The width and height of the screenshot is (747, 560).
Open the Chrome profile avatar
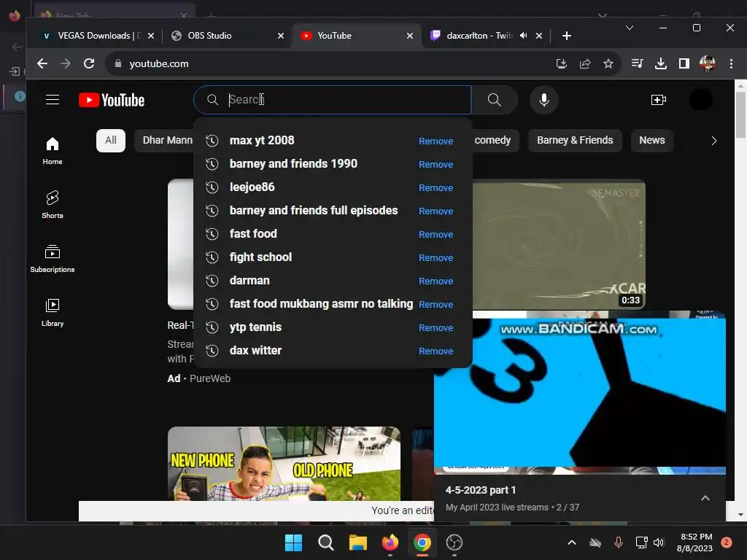pos(708,63)
